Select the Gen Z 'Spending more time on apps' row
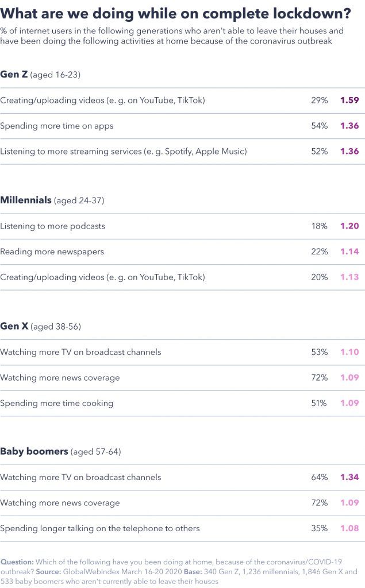This screenshot has height=588, width=365. click(183, 126)
